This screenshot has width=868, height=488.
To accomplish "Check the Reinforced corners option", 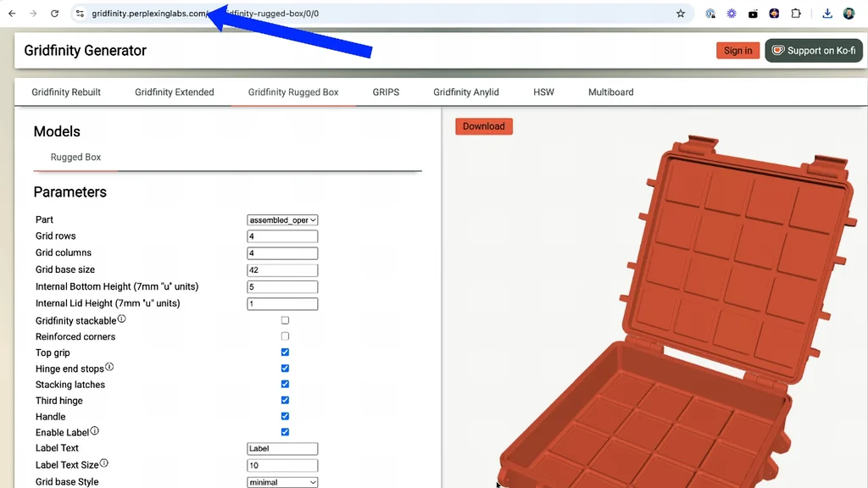I will tap(285, 336).
